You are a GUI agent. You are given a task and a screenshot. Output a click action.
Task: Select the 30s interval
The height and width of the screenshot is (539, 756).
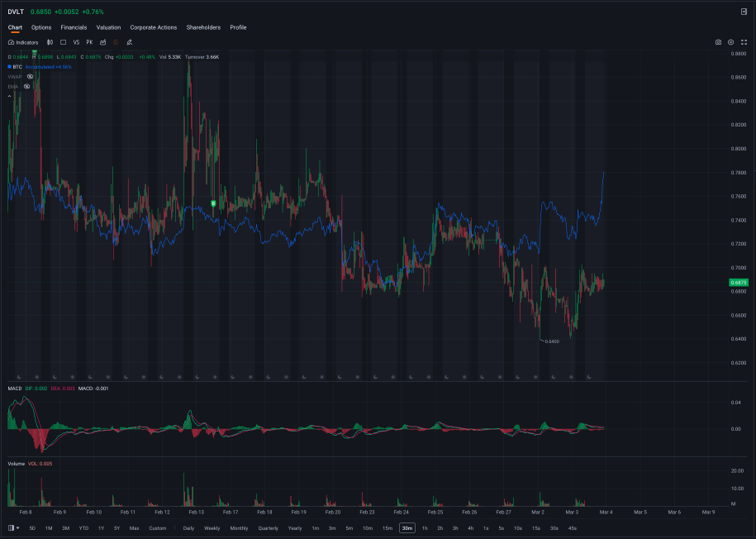(554, 528)
